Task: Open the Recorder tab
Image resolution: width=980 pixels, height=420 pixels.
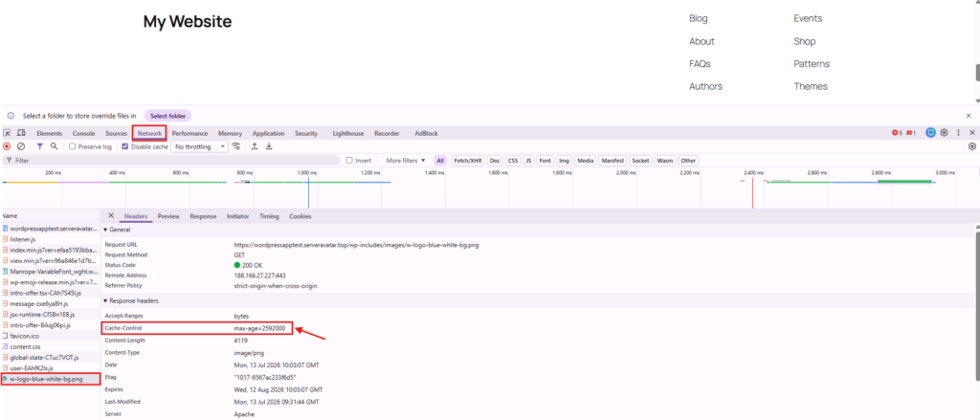Action: point(387,133)
